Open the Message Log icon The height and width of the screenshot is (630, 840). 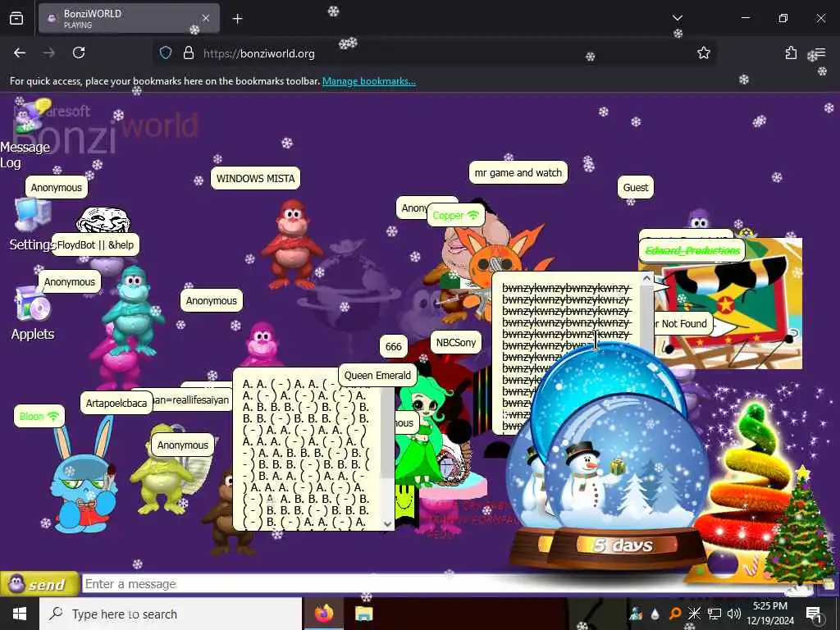(31, 116)
